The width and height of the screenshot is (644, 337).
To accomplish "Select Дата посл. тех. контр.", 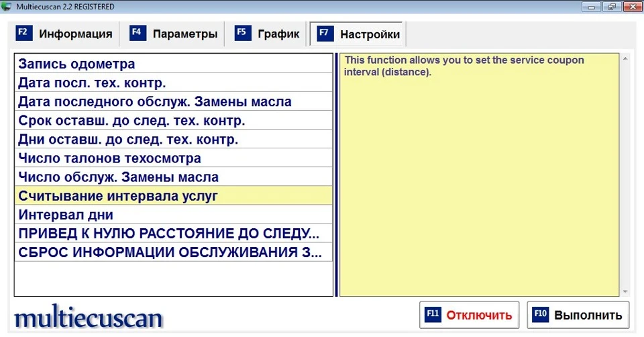I will tap(173, 83).
